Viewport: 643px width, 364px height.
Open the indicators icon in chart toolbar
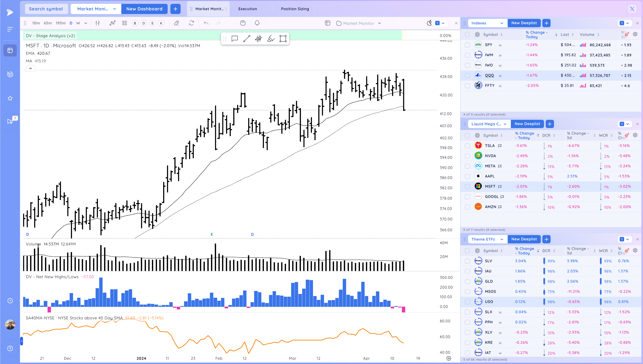113,23
